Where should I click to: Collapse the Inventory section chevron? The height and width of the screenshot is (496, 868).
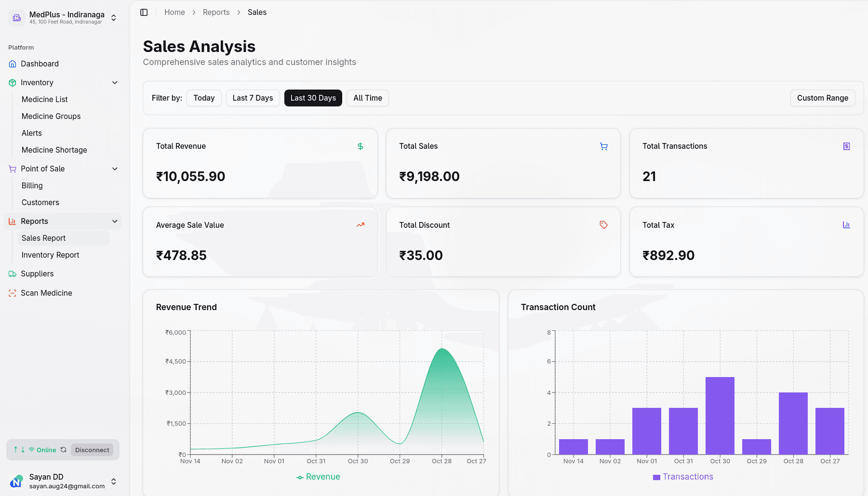click(115, 83)
